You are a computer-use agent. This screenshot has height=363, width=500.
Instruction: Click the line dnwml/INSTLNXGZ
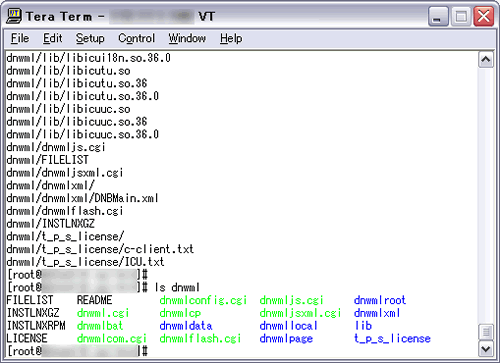click(x=51, y=224)
